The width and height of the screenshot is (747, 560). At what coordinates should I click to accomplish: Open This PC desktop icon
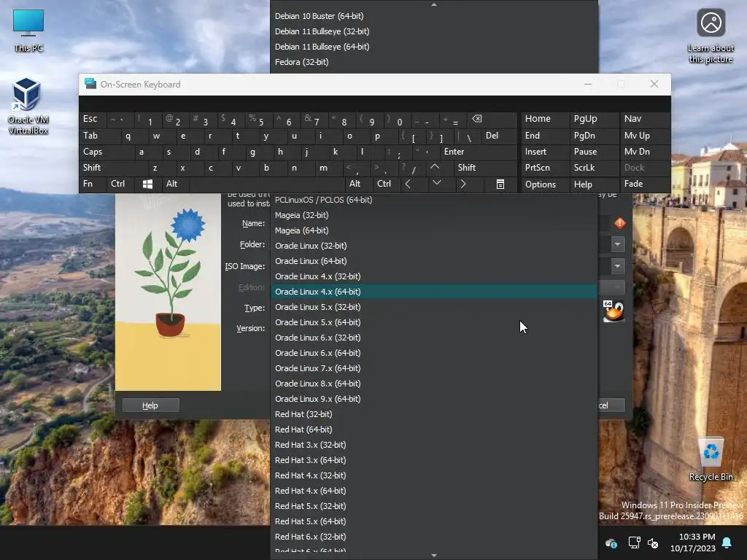28,31
